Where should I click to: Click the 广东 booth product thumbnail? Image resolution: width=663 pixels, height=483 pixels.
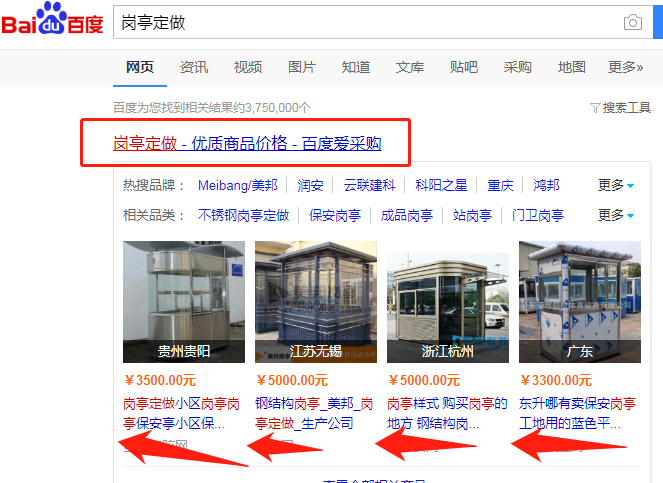coord(580,302)
